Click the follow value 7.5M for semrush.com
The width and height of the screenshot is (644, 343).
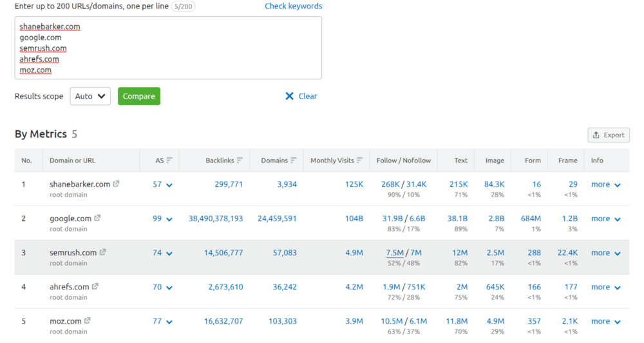pyautogui.click(x=394, y=253)
